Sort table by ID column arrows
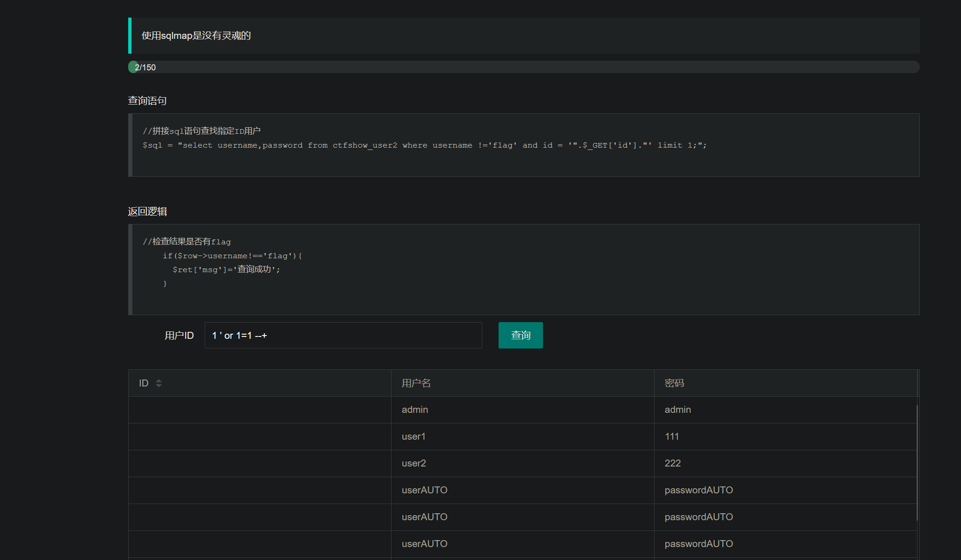The width and height of the screenshot is (961, 560). [159, 383]
